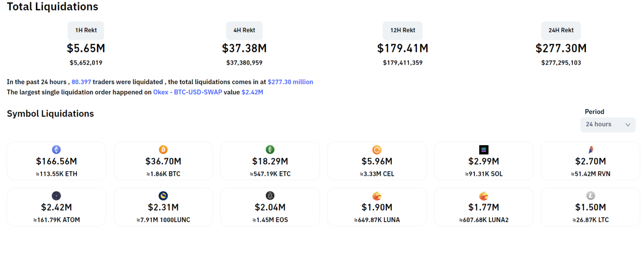Switch to the 4H Rekt tab
Viewport: 644px width, 254px height.
244,30
